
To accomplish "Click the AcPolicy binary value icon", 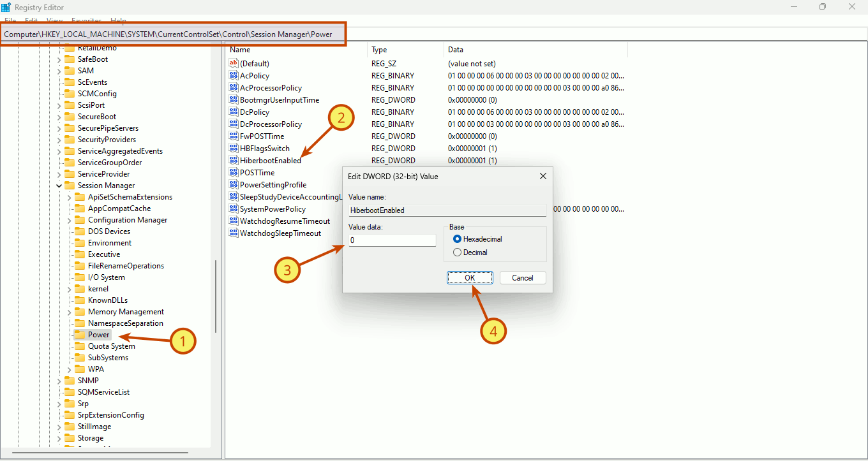I will pos(233,76).
